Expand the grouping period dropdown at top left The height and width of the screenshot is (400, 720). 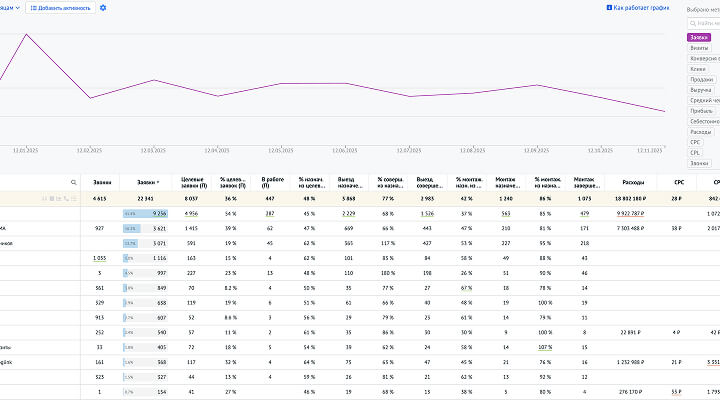(x=12, y=8)
